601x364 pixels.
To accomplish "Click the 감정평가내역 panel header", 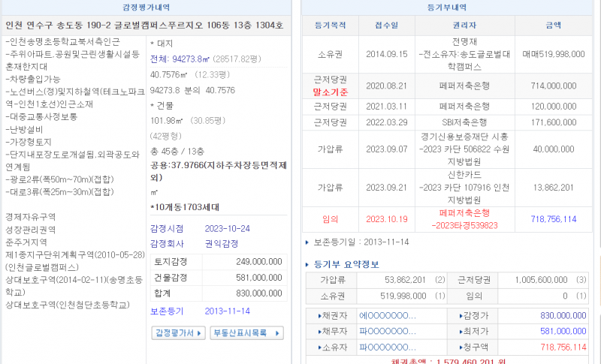I will tap(146, 8).
